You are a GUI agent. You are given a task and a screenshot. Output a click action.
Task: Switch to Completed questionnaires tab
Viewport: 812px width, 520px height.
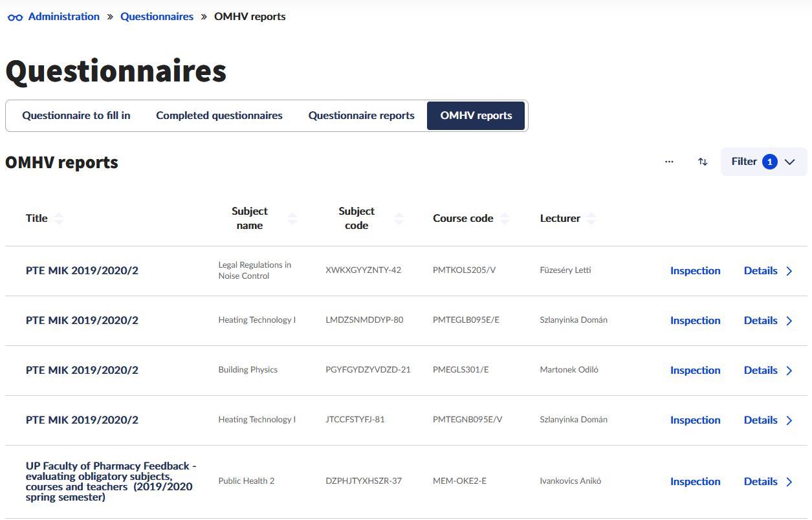pos(219,116)
